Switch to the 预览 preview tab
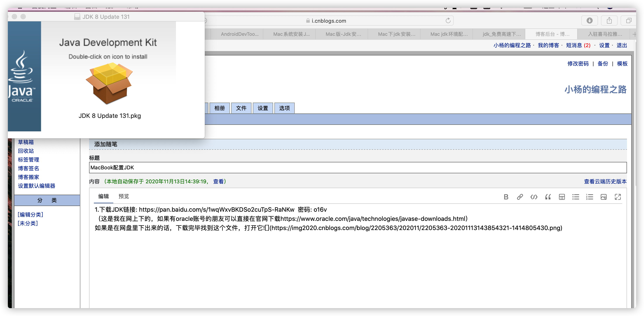Viewport: 644px width, 316px height. point(124,196)
